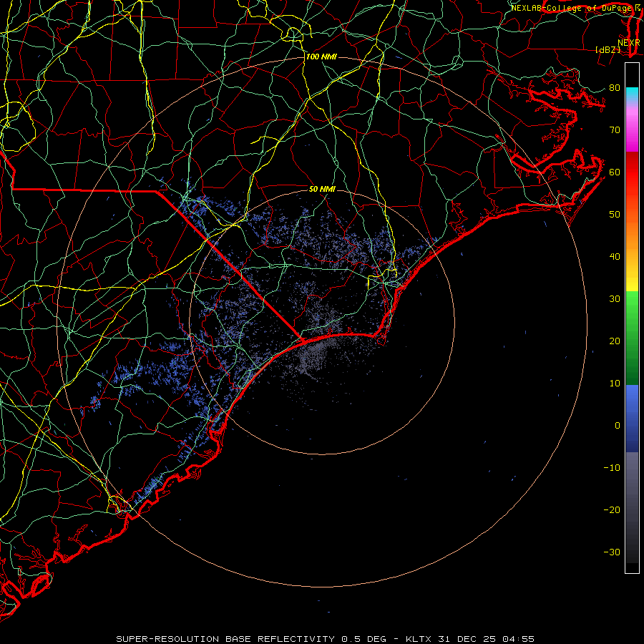Click the 60 value on the dBZ scale
The image size is (644, 644).
pos(615,172)
